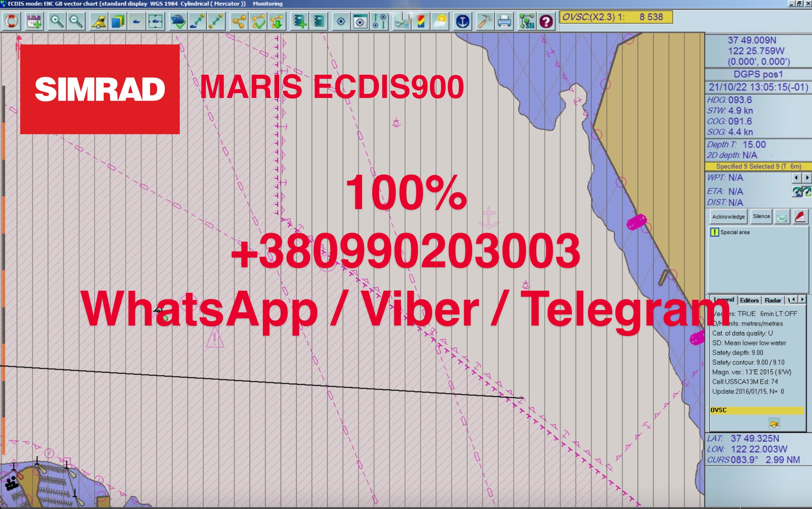Screen dimensions: 812x509
Task: Go to next waypoint with right arrow
Action: 807,177
